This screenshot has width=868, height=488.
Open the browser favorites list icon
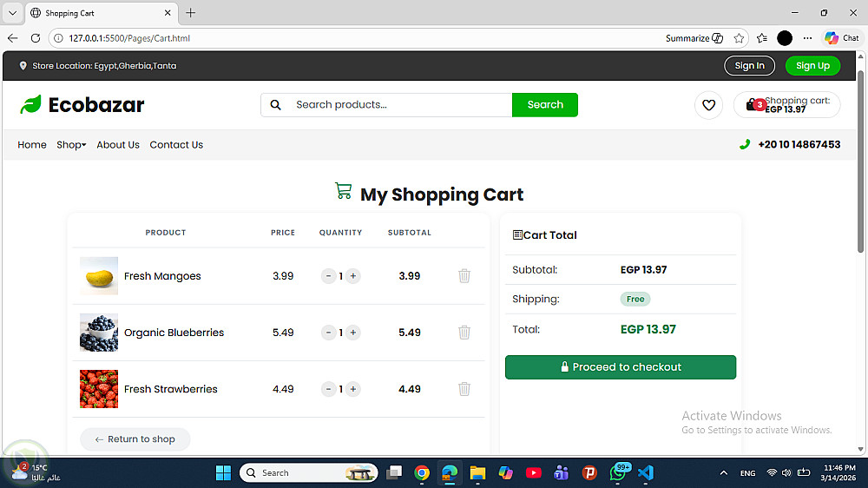762,38
